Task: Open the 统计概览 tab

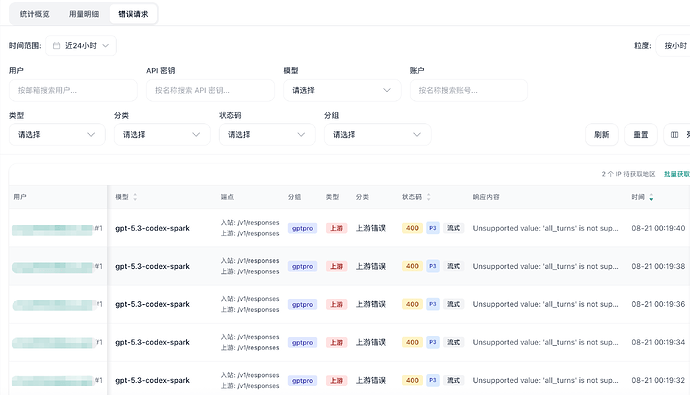Action: tap(35, 14)
